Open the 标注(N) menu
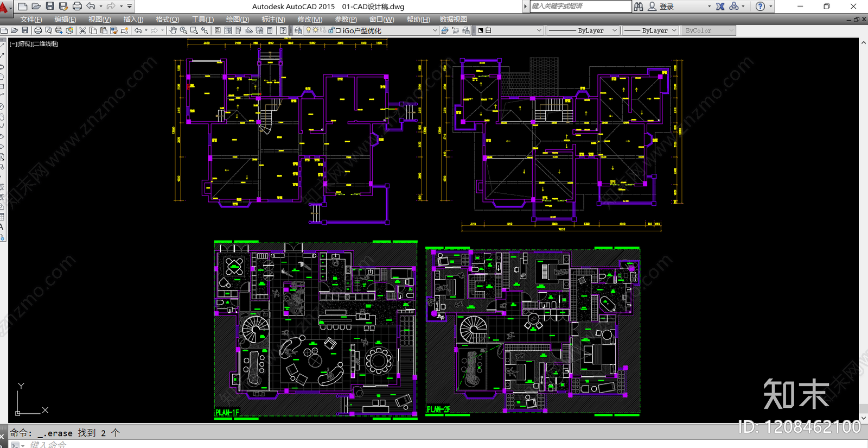868x448 pixels. click(x=273, y=19)
